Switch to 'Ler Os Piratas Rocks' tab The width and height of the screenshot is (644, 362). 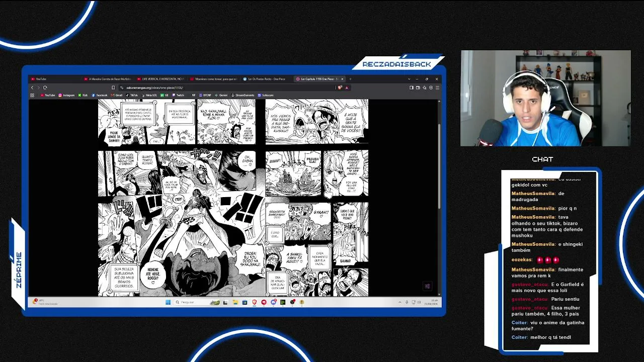[267, 79]
